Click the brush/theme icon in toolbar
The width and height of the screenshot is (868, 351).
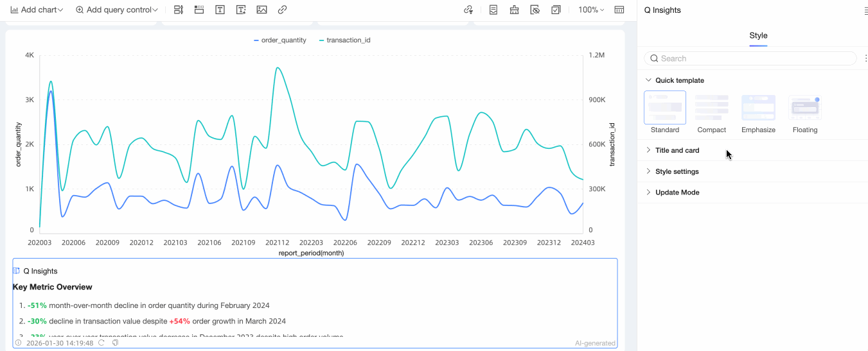click(514, 10)
